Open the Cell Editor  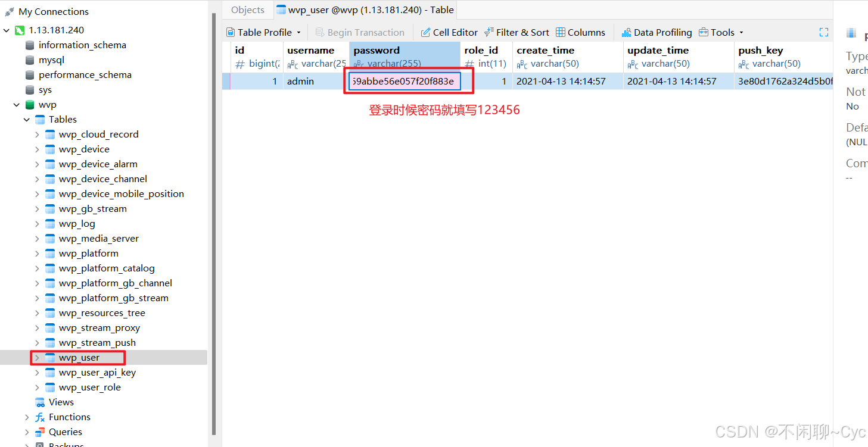point(449,32)
